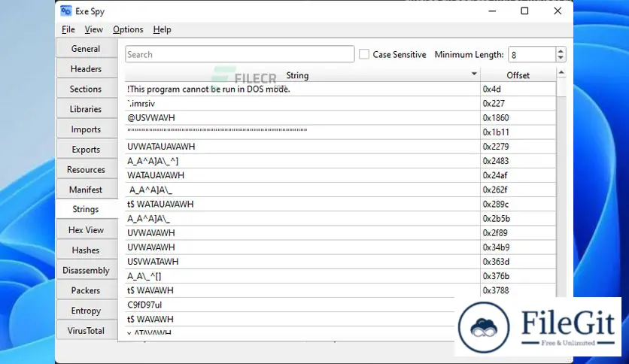Click offset cell 0x2279
Viewport: 629px width, 364px height.
pos(518,147)
